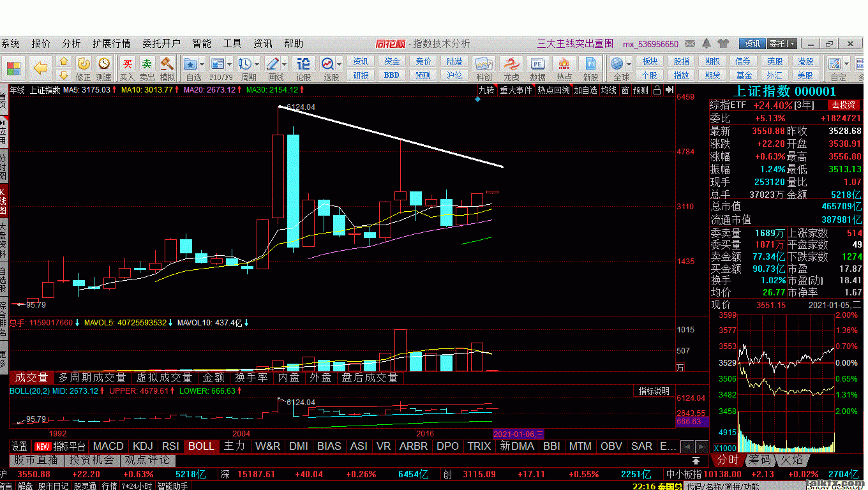Click the 加自选 button
Image resolution: width=868 pixels, height=490 pixels.
coord(585,91)
